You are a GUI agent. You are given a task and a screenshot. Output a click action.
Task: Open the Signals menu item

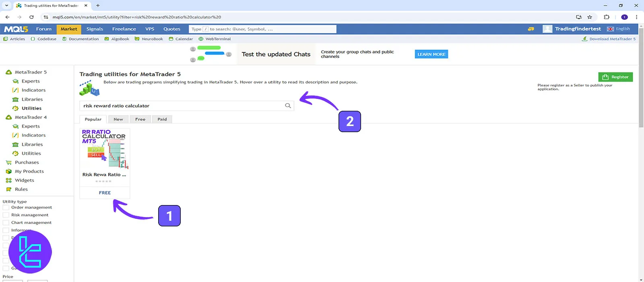pyautogui.click(x=95, y=29)
